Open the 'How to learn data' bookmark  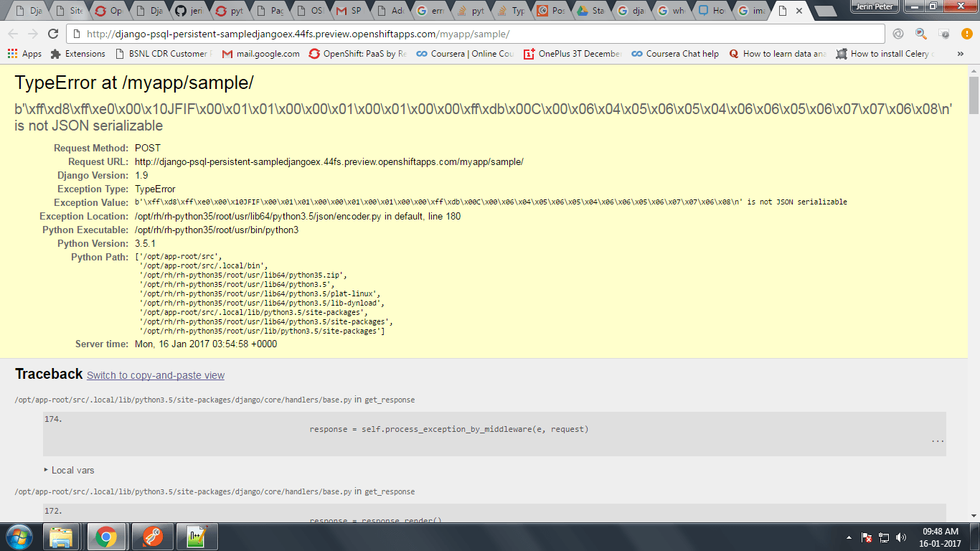[x=778, y=54]
